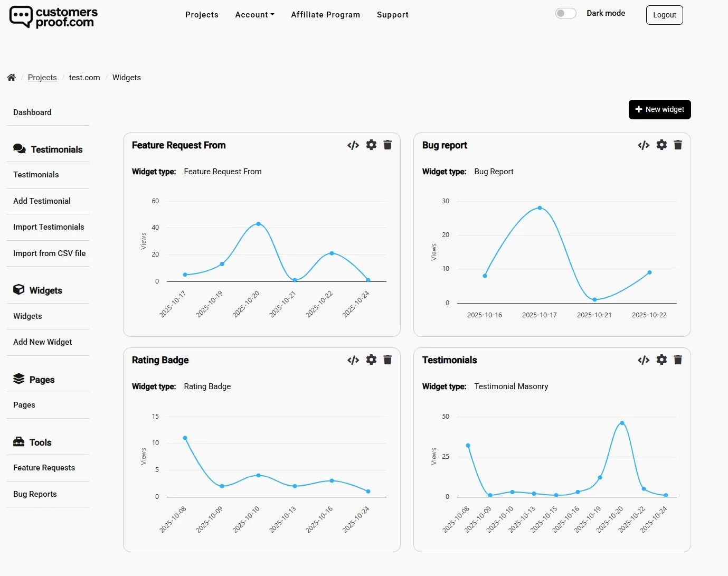
Task: Delete the Rating Badge widget via trash icon
Action: (x=388, y=360)
